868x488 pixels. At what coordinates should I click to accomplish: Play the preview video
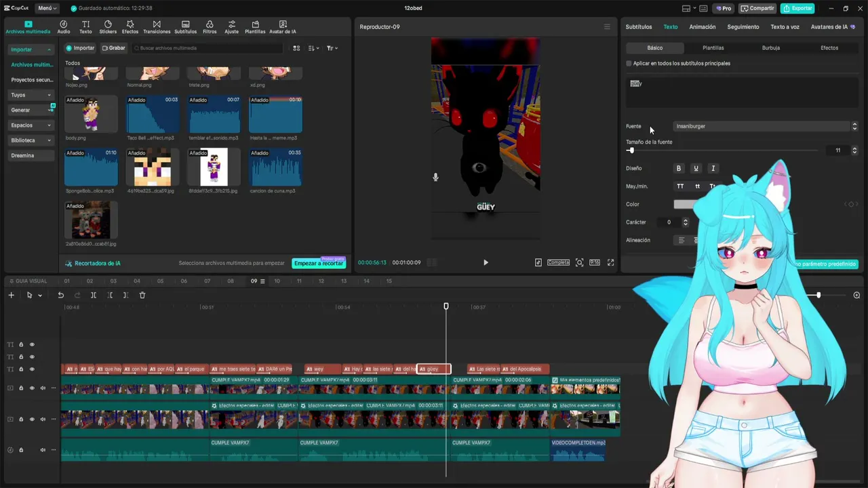pos(486,262)
